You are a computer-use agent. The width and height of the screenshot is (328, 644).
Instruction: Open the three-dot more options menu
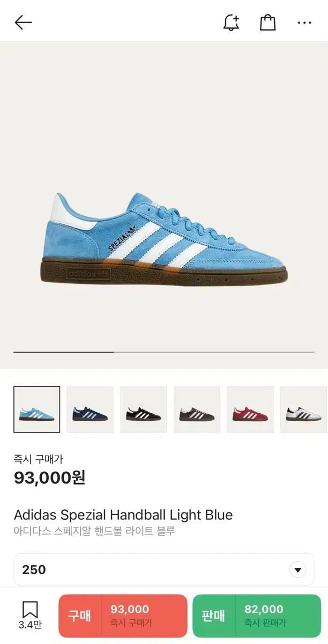tap(304, 23)
